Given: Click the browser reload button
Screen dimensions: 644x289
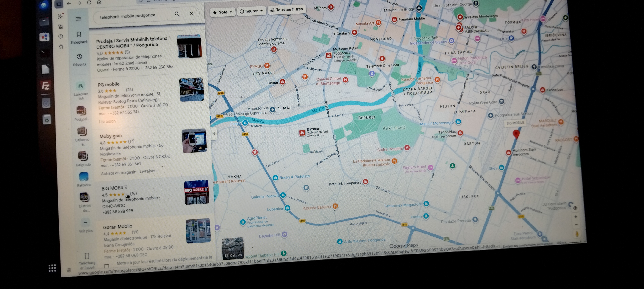Looking at the screenshot, I should tap(89, 3).
